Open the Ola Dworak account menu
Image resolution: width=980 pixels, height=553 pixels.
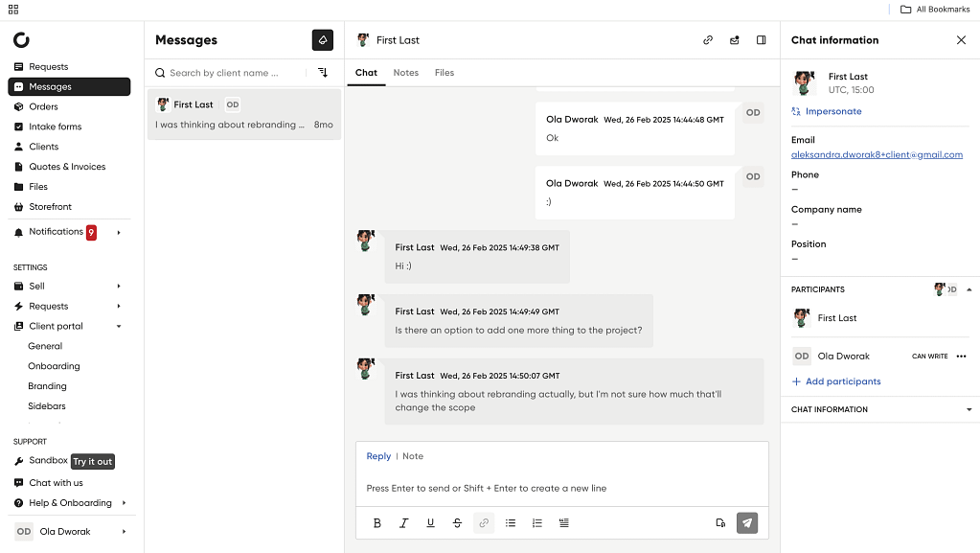click(71, 532)
